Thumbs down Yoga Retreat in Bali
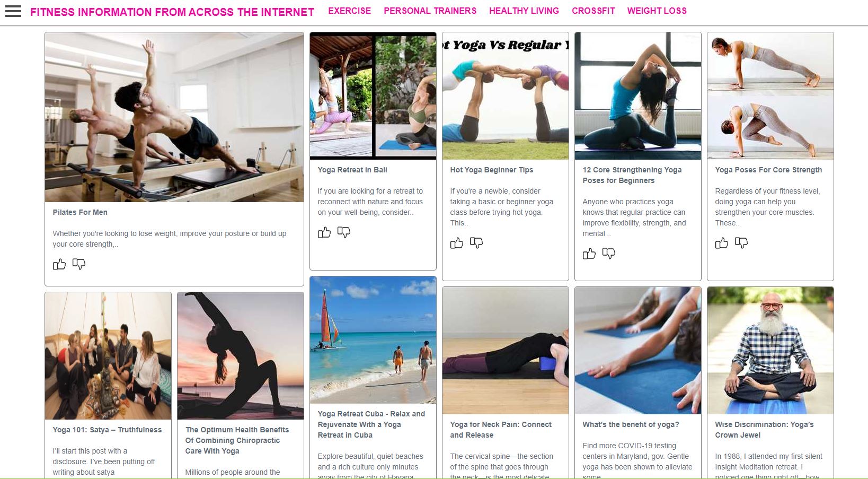This screenshot has width=868, height=479. point(344,232)
